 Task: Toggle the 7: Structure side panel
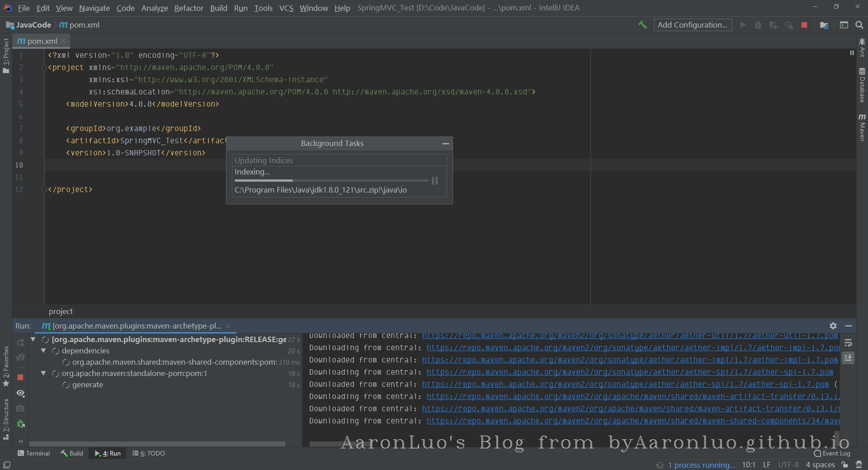[x=6, y=419]
